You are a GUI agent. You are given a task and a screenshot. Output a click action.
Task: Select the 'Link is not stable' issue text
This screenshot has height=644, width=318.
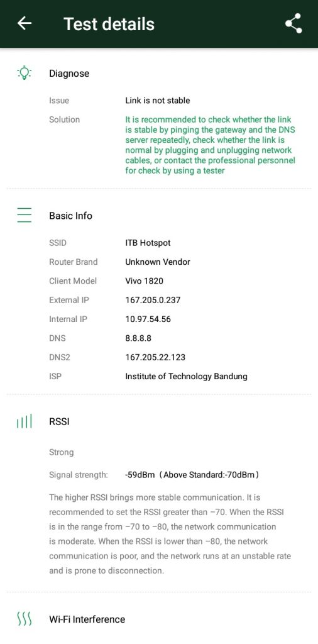click(158, 100)
